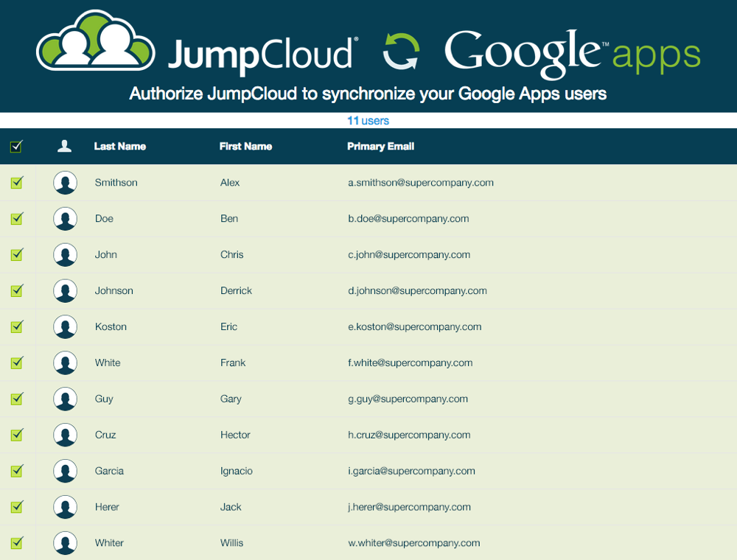737x560 pixels.
Task: Click Willis Whiter's profile avatar
Action: [66, 543]
